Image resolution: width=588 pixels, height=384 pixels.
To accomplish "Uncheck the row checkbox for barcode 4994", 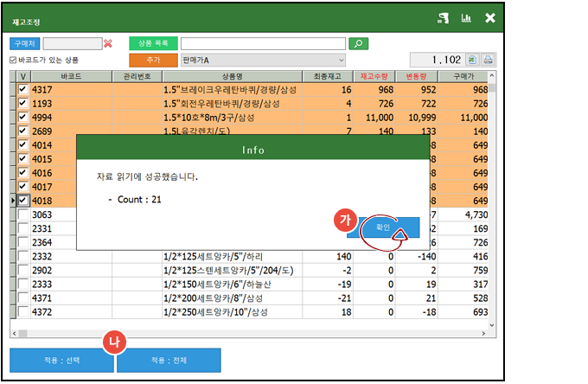I will pos(22,117).
